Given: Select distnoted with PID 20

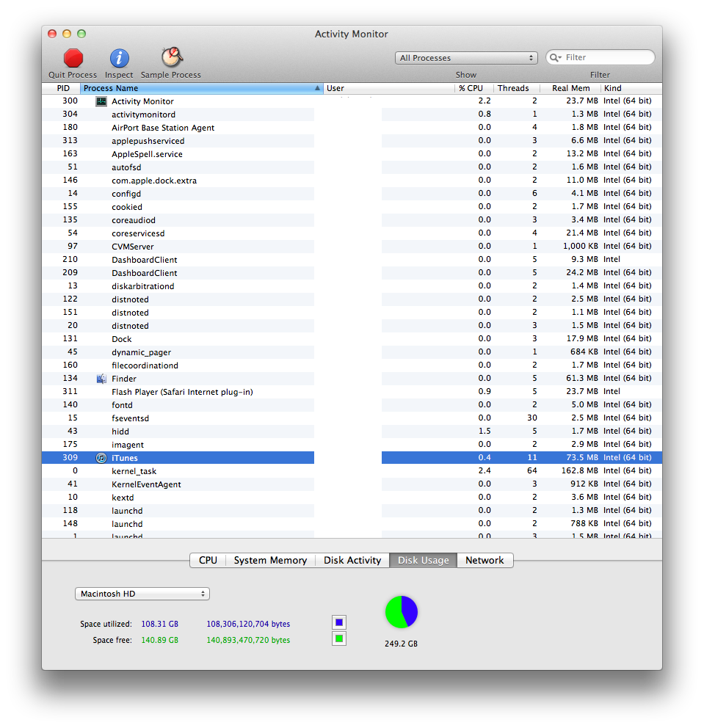Looking at the screenshot, I should pos(352,326).
